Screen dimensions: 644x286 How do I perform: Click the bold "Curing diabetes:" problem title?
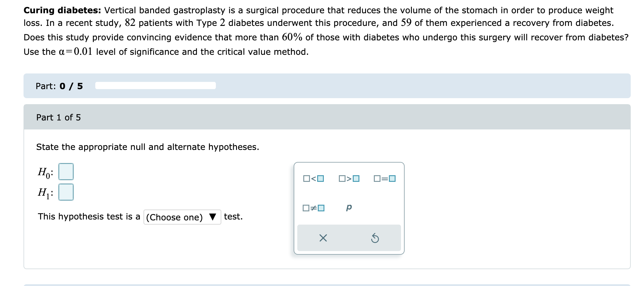pos(62,10)
